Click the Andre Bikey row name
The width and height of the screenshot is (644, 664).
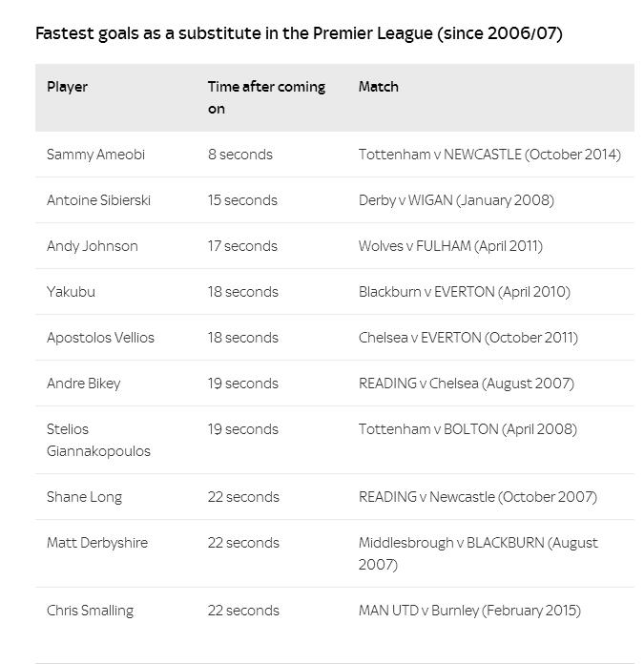(x=83, y=384)
